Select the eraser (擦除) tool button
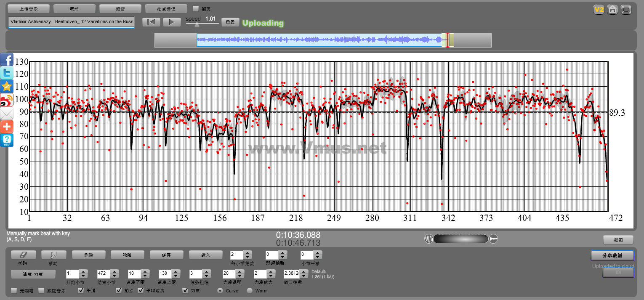The width and height of the screenshot is (644, 300). coord(23,255)
